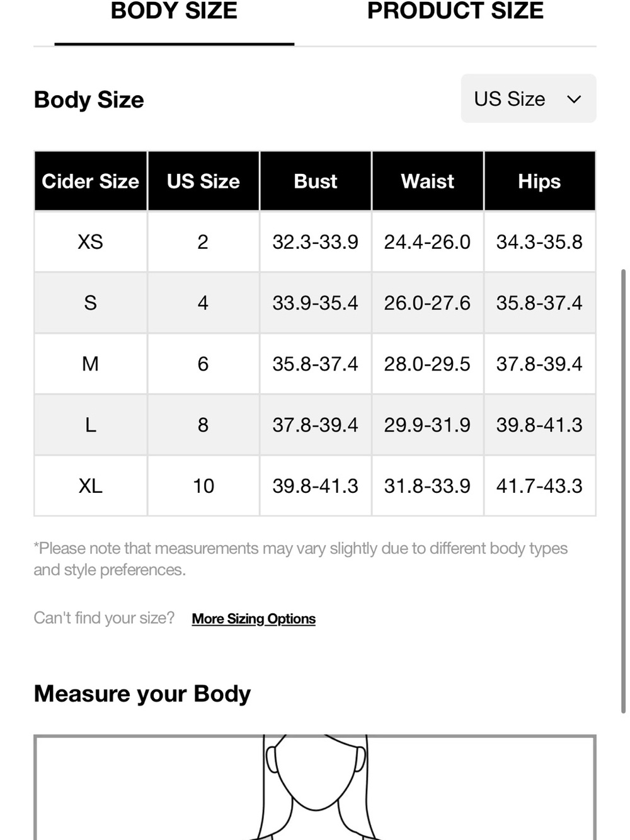This screenshot has width=630, height=840.
Task: Select the XS size row
Action: [x=315, y=242]
